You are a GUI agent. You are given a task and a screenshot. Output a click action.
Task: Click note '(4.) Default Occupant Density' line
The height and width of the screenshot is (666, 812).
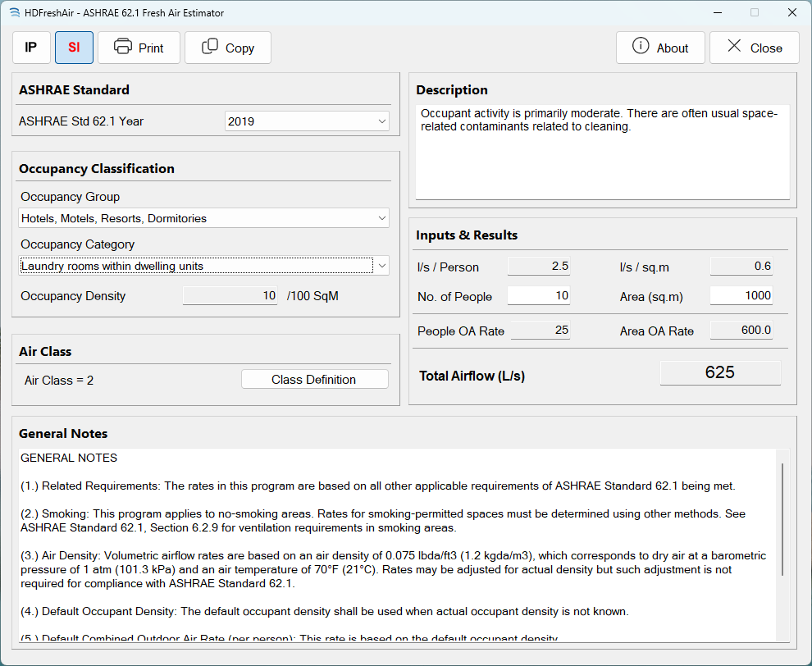[325, 612]
